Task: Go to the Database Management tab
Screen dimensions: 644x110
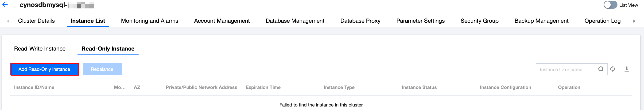Action: click(295, 21)
